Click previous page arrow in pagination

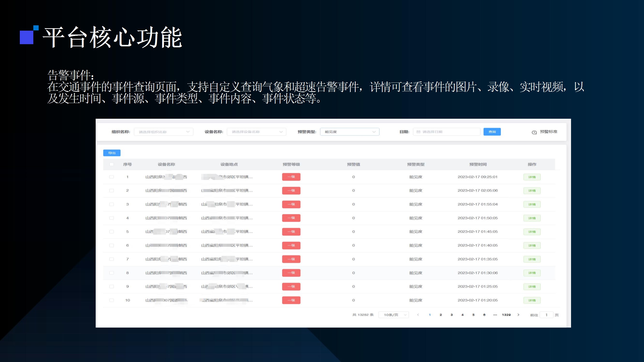point(418,315)
